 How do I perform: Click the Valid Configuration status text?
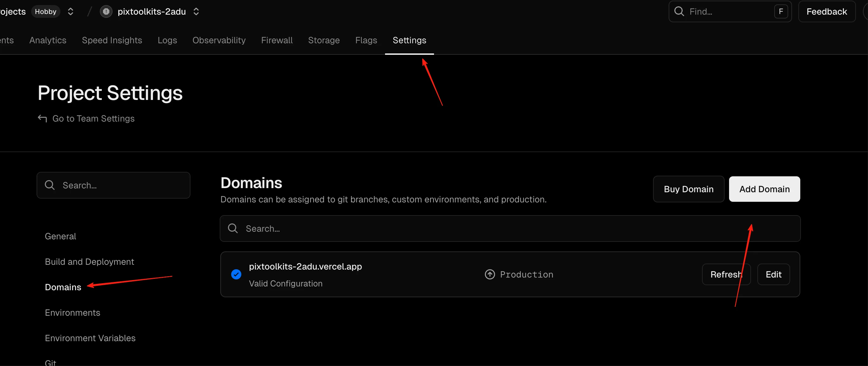pyautogui.click(x=286, y=283)
